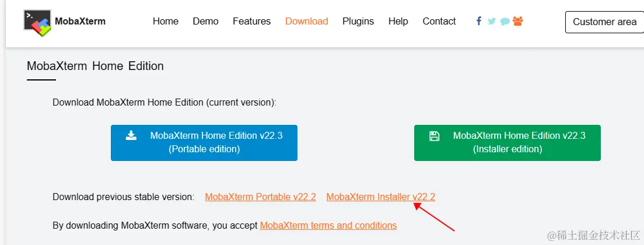Open MobaXterm terms and conditions link
Screen dimensions: 644x245
click(328, 225)
